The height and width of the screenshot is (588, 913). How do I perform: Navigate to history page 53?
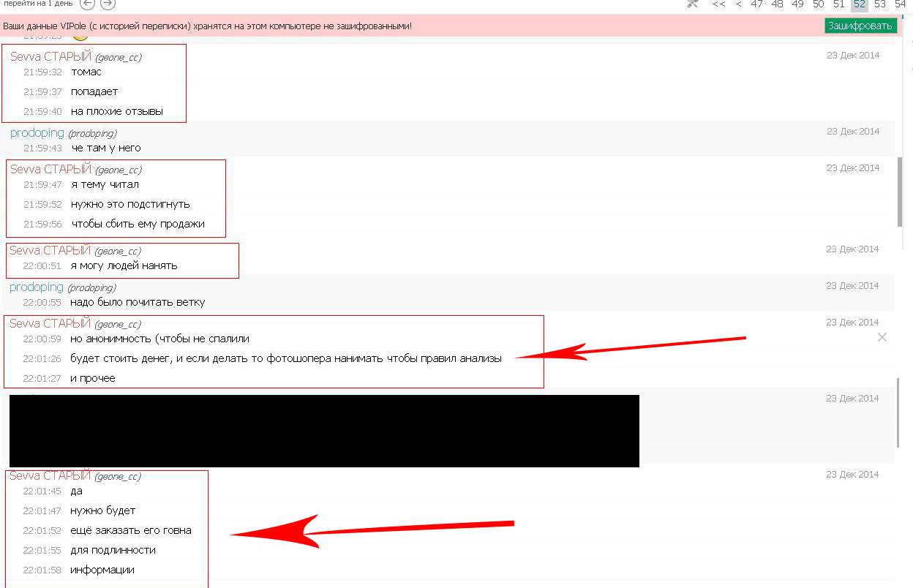pos(879,4)
